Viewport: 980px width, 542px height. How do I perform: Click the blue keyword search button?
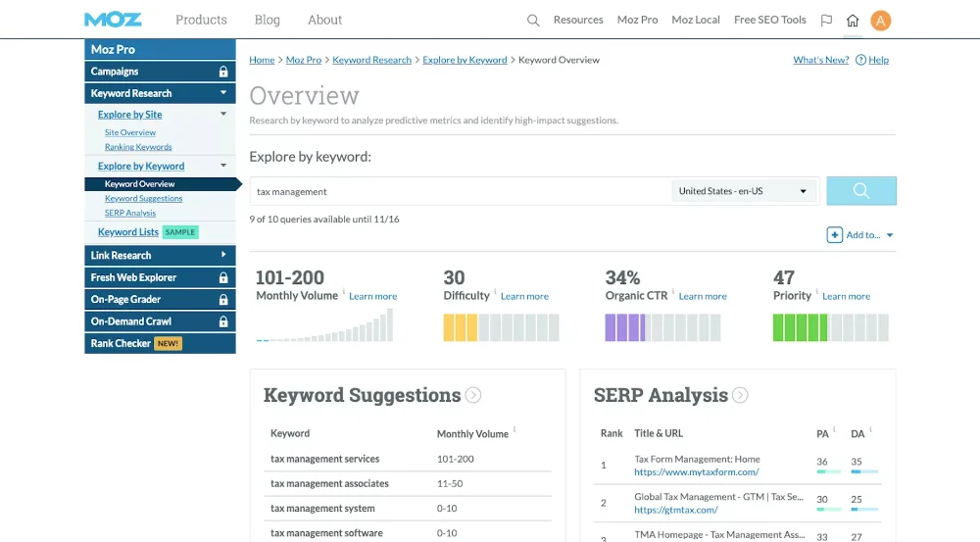[860, 191]
